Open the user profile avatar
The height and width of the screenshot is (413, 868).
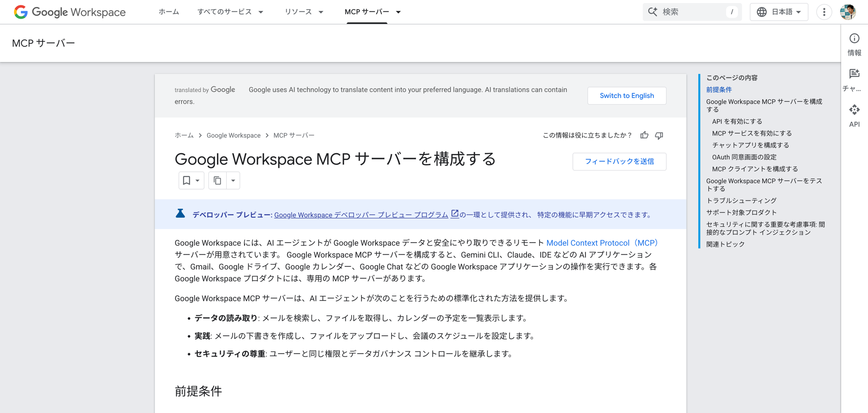point(848,12)
